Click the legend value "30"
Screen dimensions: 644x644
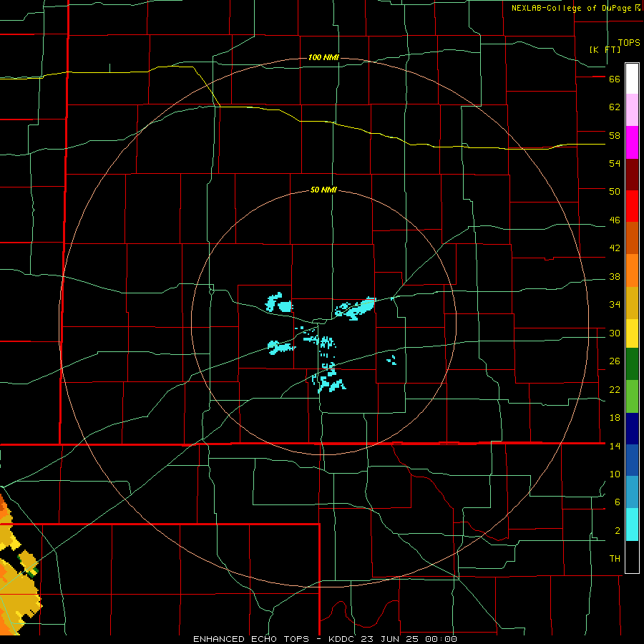(x=615, y=333)
